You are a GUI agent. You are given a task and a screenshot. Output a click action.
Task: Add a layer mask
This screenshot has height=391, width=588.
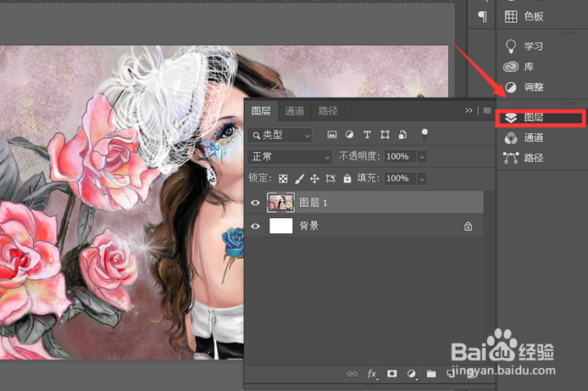(x=392, y=373)
